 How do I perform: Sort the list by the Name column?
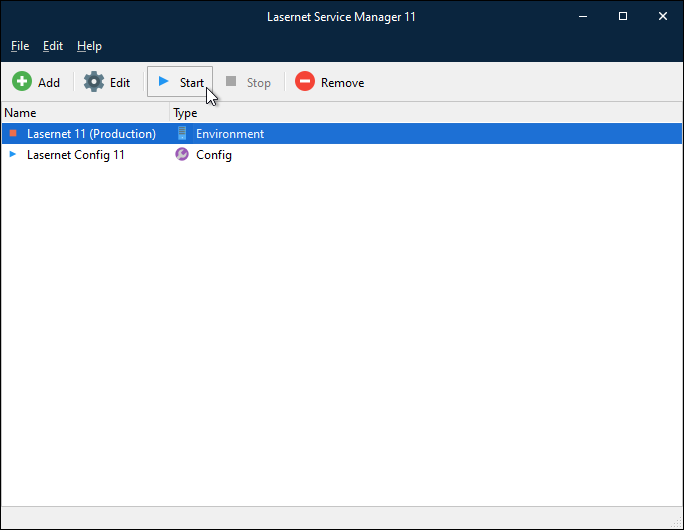click(86, 113)
